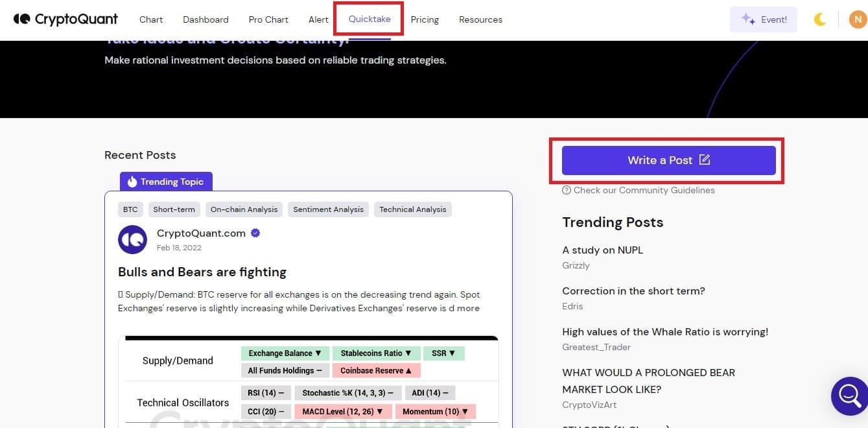Open the Resources menu
Image resolution: width=868 pixels, height=428 pixels.
(x=480, y=19)
